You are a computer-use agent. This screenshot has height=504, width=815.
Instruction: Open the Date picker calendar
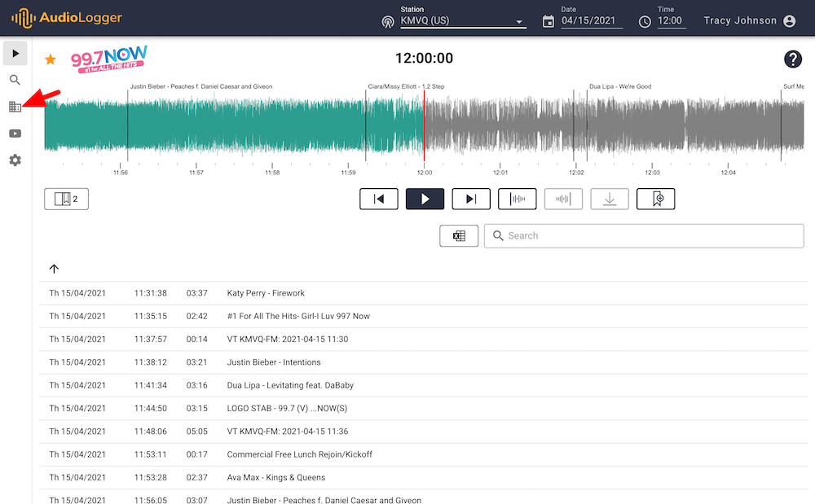tap(548, 20)
